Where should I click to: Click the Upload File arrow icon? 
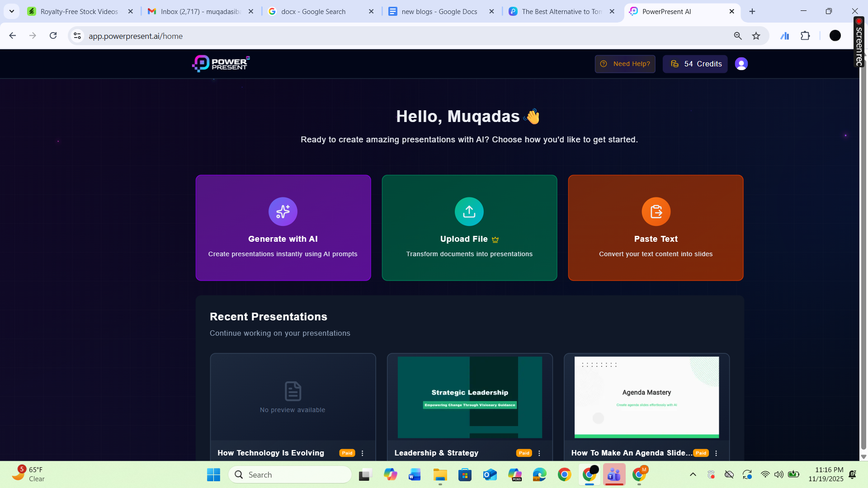pos(469,211)
